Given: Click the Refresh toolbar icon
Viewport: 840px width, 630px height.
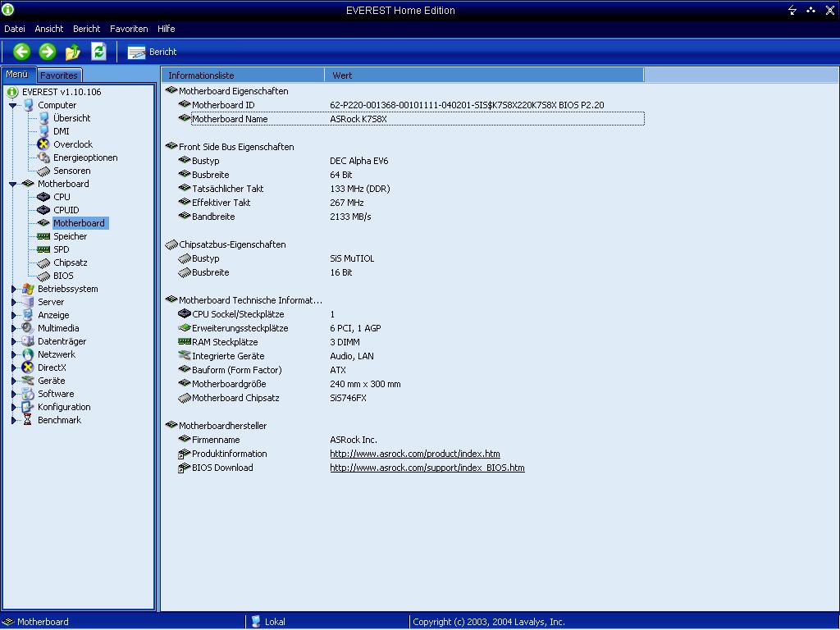Looking at the screenshot, I should 98,52.
